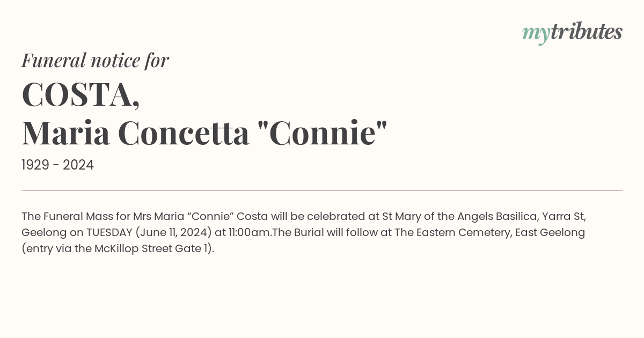Click the "Yarra St" address text

pos(563,216)
